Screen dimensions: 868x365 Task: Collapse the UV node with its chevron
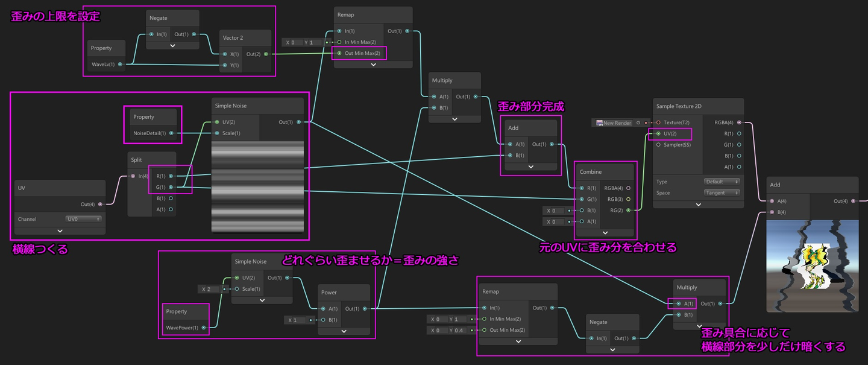[x=60, y=230]
